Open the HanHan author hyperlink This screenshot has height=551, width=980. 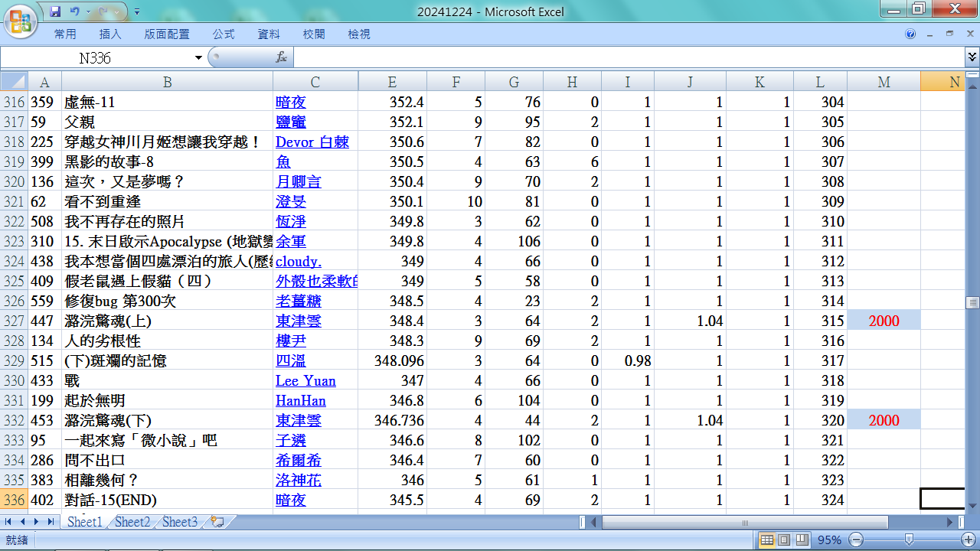pyautogui.click(x=301, y=400)
